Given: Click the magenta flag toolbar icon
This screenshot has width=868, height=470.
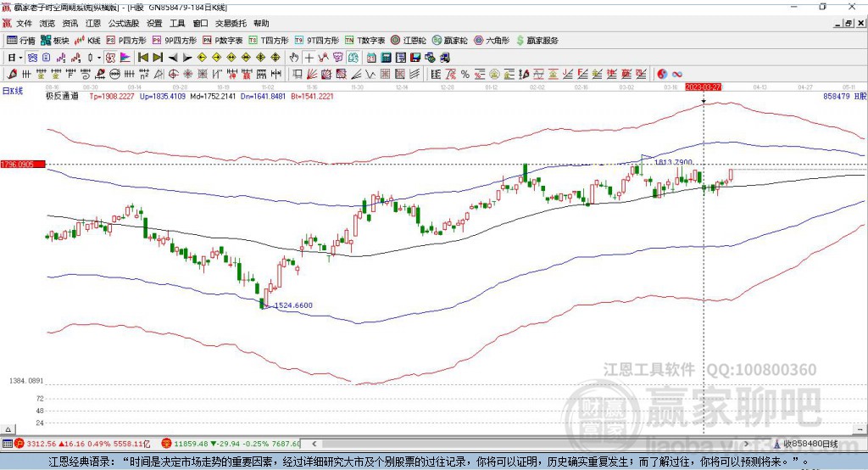Looking at the screenshot, I should 125,58.
